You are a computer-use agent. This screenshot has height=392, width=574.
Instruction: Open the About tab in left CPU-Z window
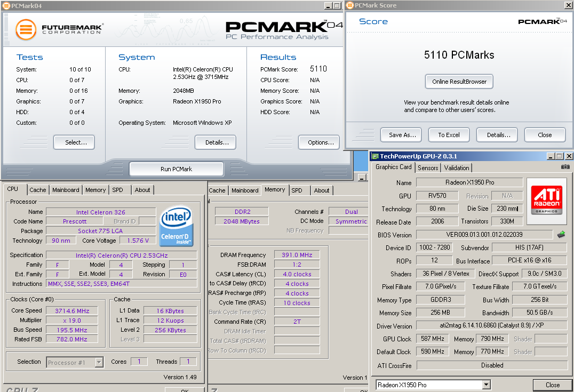[x=142, y=190]
